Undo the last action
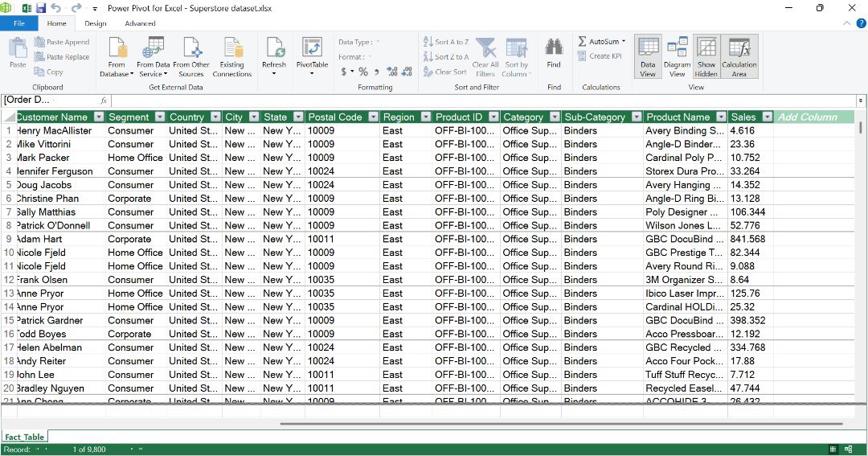 tap(55, 8)
